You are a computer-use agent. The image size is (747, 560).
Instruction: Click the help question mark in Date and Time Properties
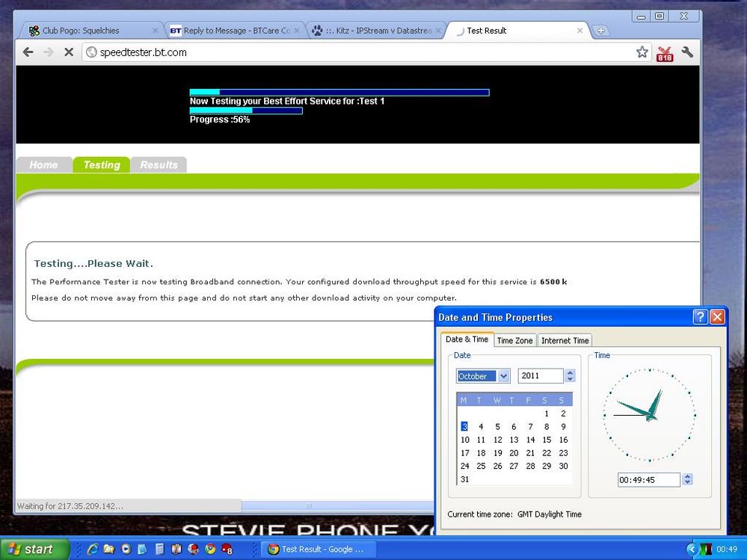coord(700,317)
